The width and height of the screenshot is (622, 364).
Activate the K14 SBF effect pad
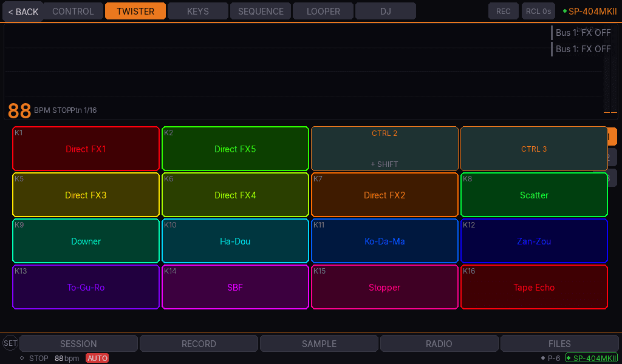[x=235, y=287]
